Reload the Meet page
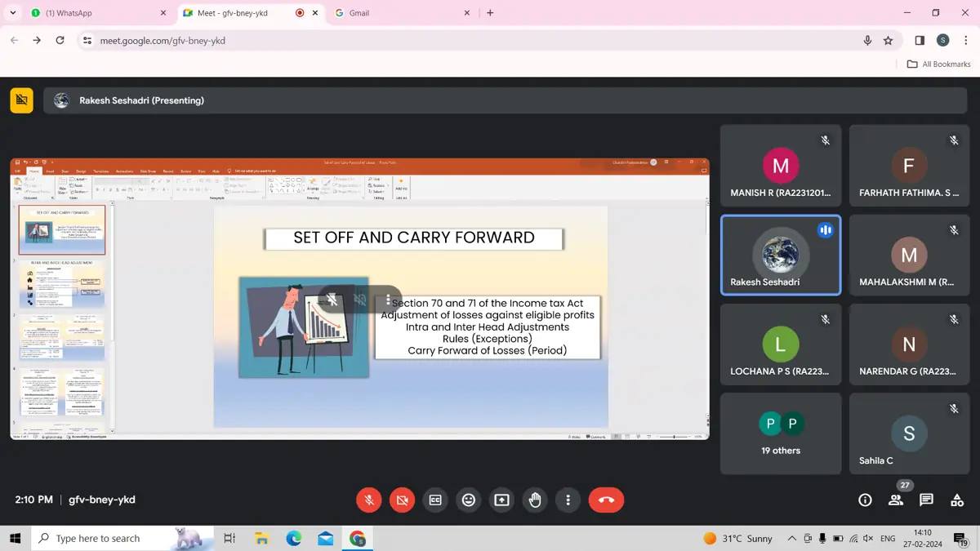Viewport: 980px width, 551px height. pyautogui.click(x=60, y=40)
